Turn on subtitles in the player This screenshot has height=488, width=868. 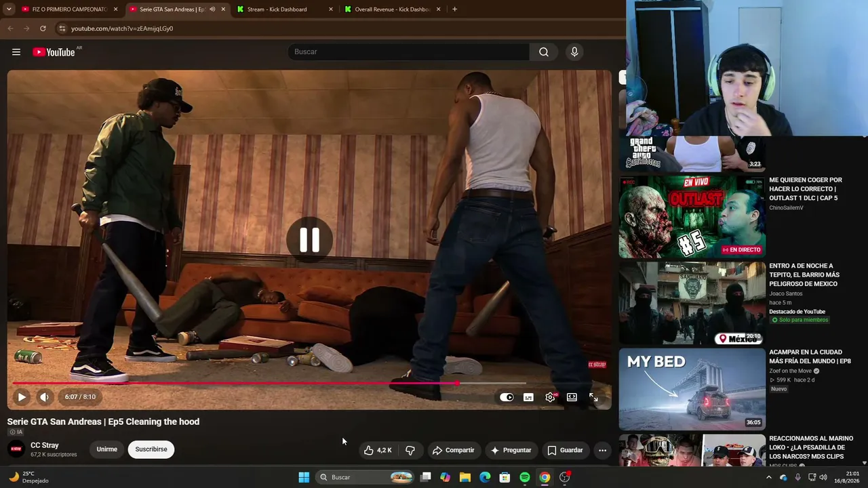tap(528, 397)
